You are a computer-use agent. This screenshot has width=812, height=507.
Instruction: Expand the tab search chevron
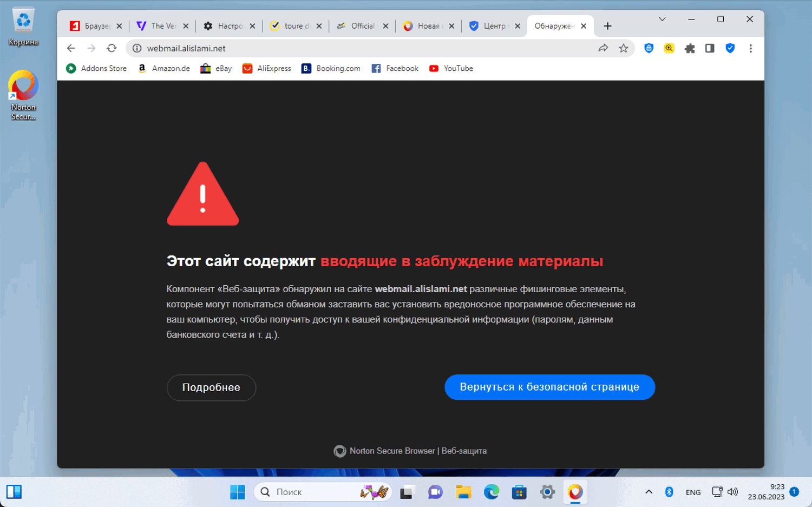pos(662,19)
